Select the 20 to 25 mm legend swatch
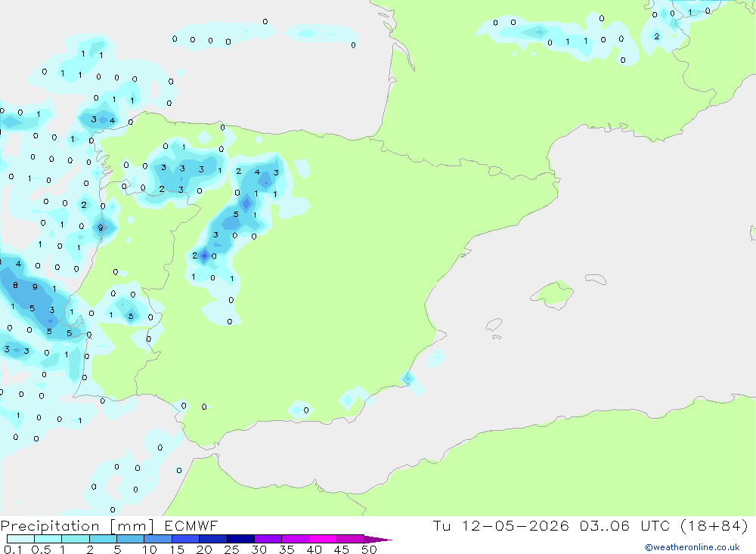 [x=213, y=539]
